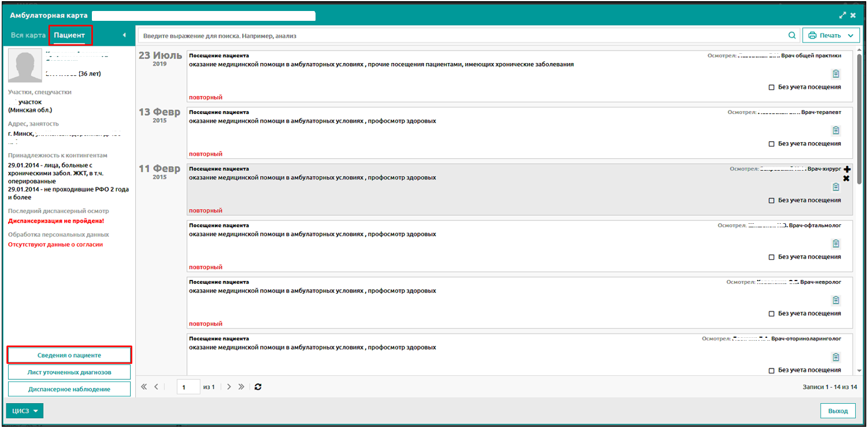Open clipboard icon of Врач-терапевт visit

(836, 131)
